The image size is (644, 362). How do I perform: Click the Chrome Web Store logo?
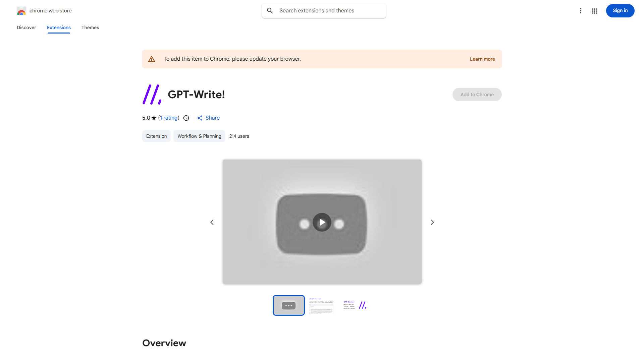pos(21,11)
